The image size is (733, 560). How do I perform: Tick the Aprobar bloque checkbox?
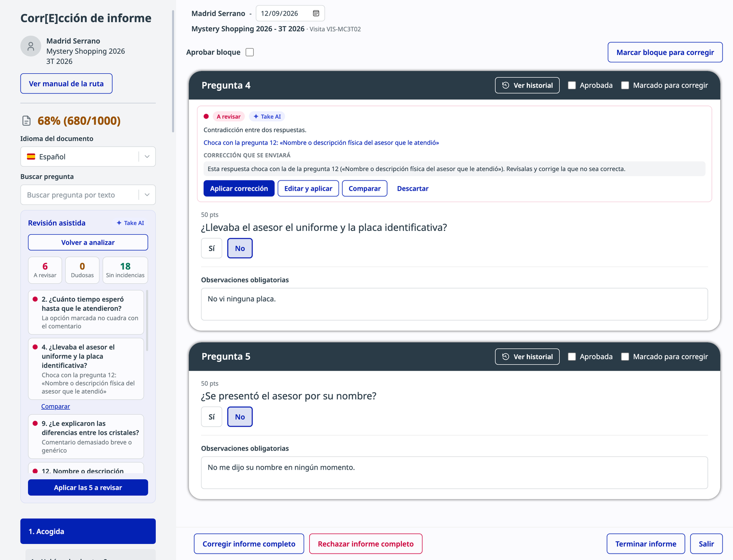pyautogui.click(x=250, y=52)
